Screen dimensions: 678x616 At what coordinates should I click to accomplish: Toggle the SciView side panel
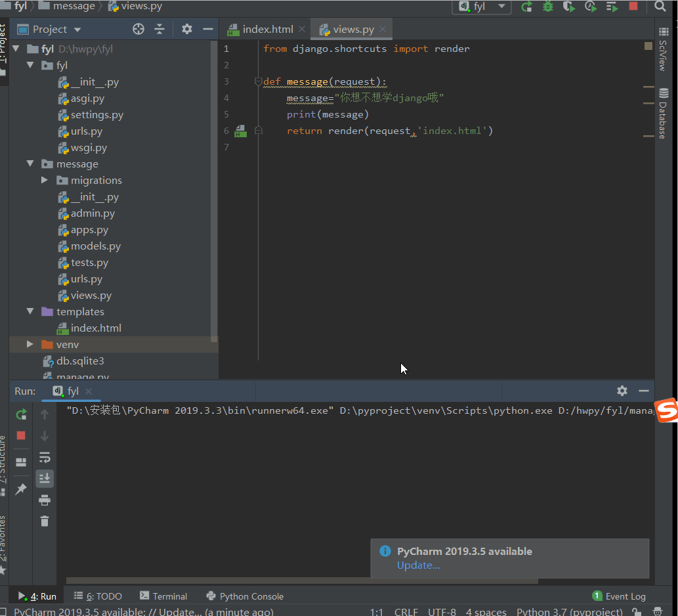tap(663, 49)
